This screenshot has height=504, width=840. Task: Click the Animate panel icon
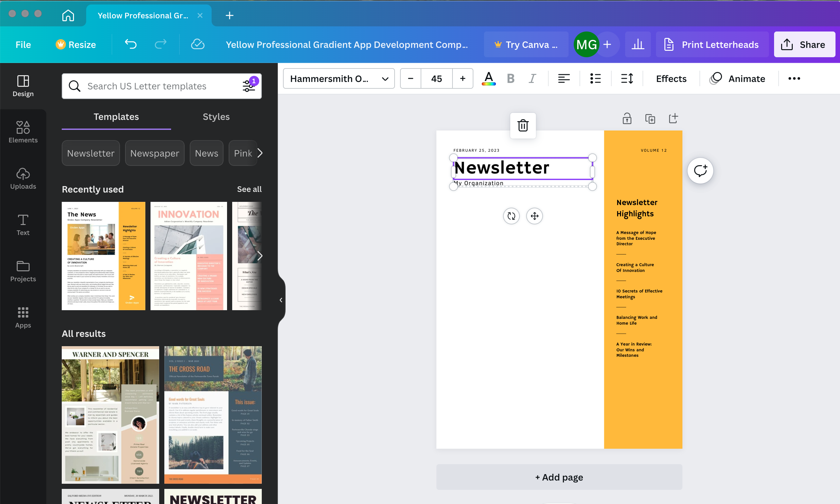pos(737,78)
